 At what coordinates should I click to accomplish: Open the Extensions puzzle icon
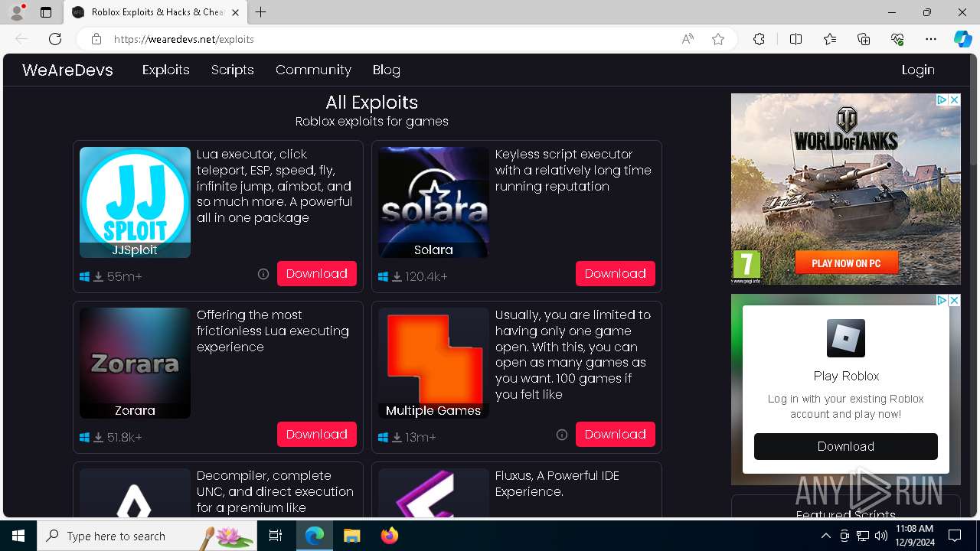point(759,39)
